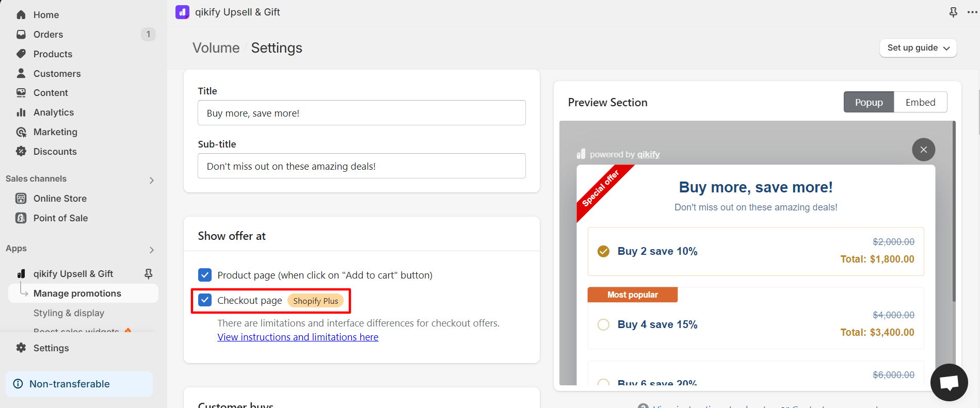Click the qikify logo in the top bar

pyautogui.click(x=182, y=12)
